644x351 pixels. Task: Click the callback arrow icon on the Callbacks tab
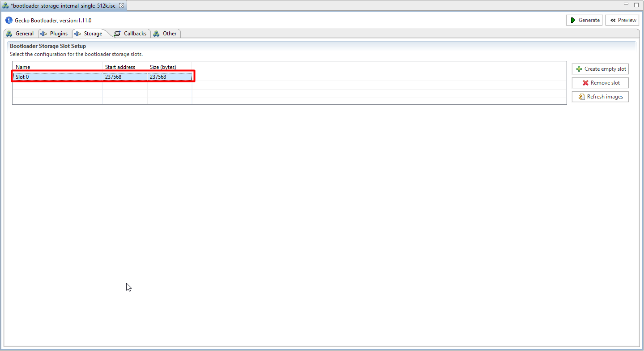(117, 33)
